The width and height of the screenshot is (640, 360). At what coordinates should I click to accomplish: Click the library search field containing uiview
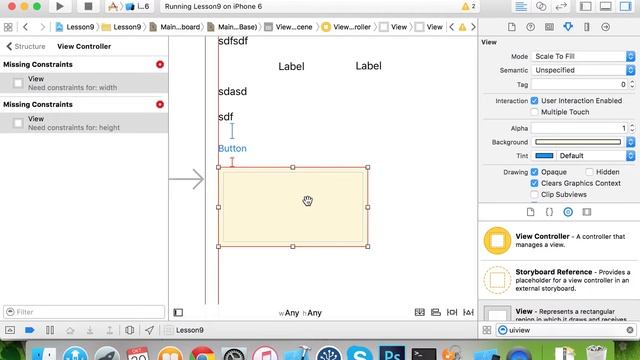[566, 330]
